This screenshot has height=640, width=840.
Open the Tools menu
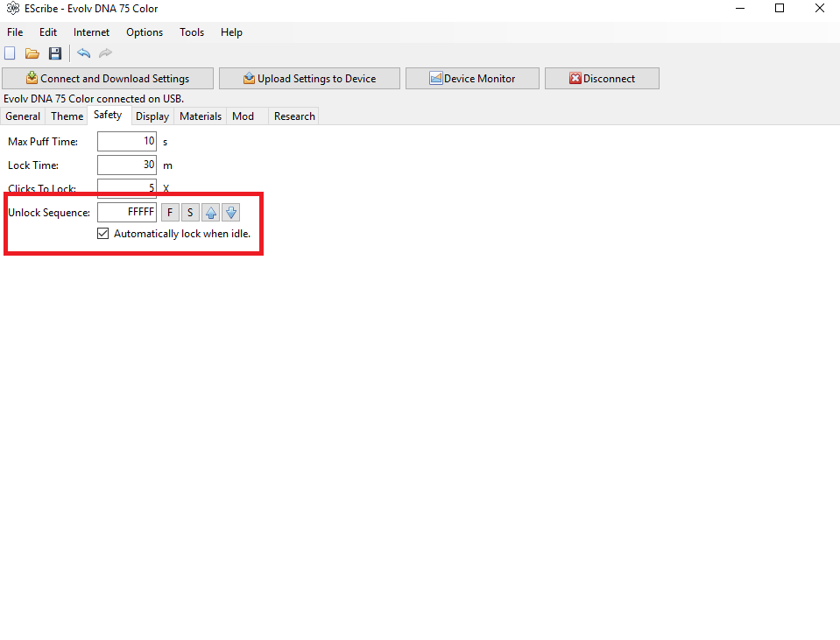[x=192, y=32]
